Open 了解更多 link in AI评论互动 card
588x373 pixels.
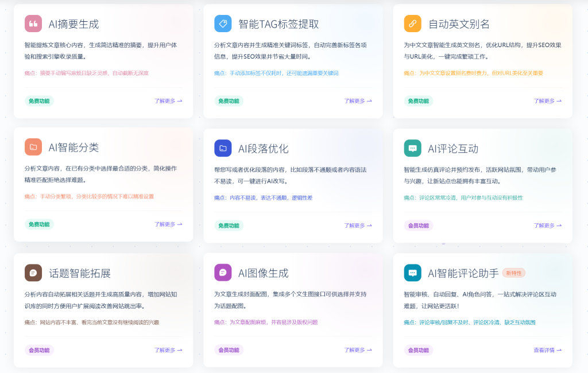click(x=547, y=226)
